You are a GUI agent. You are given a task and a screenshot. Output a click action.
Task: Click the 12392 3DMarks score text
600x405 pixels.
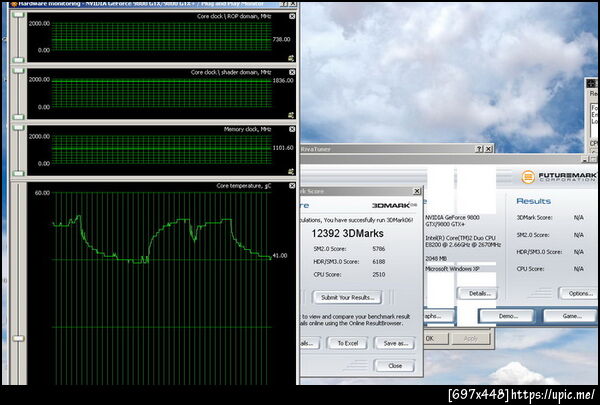tap(347, 233)
